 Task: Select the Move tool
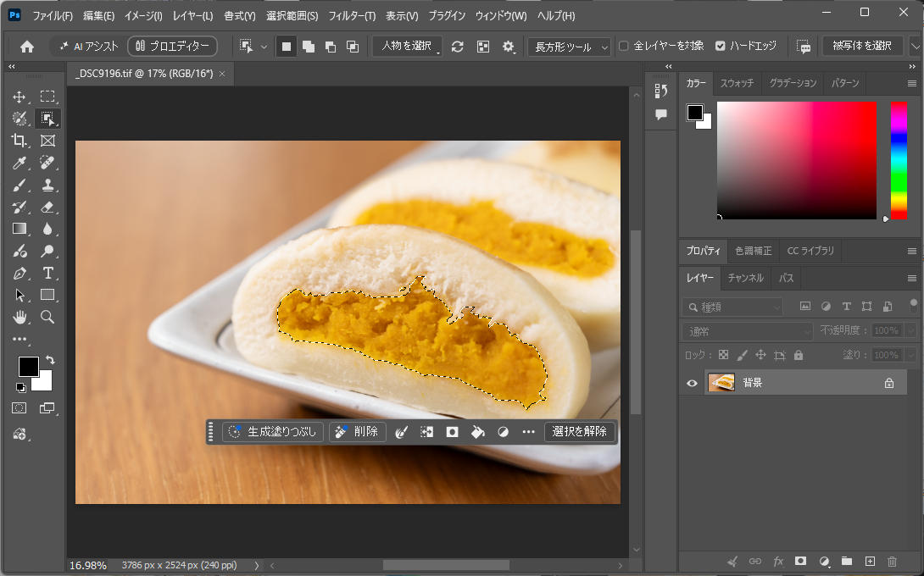[x=19, y=97]
